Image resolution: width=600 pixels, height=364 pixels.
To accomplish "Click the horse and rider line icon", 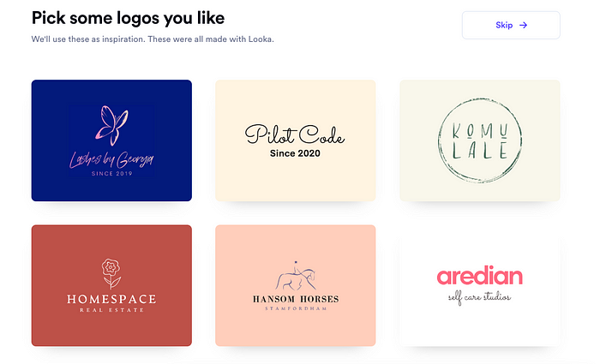I will click(x=296, y=276).
